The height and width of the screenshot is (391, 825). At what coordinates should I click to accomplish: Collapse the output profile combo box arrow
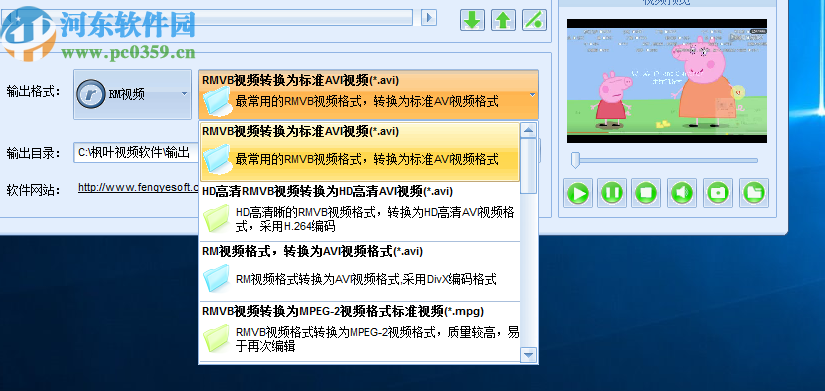point(532,95)
